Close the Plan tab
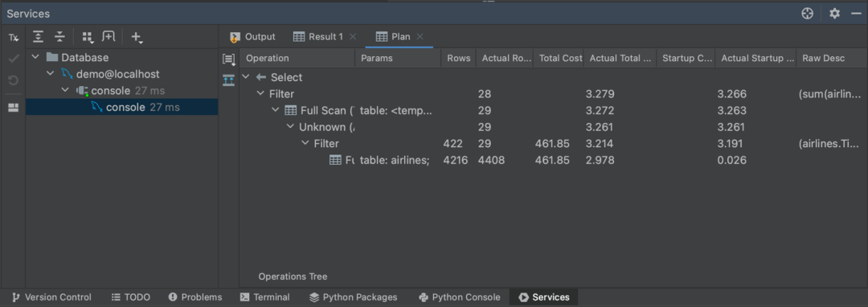868x307 pixels. click(420, 37)
